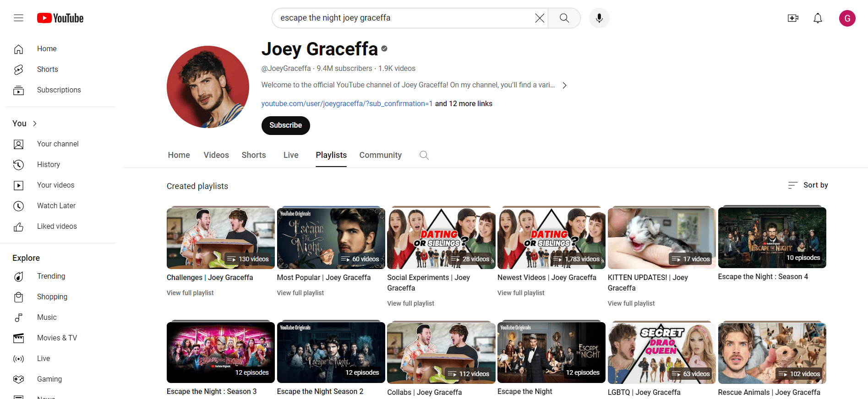Clear the search box with the X

click(540, 18)
